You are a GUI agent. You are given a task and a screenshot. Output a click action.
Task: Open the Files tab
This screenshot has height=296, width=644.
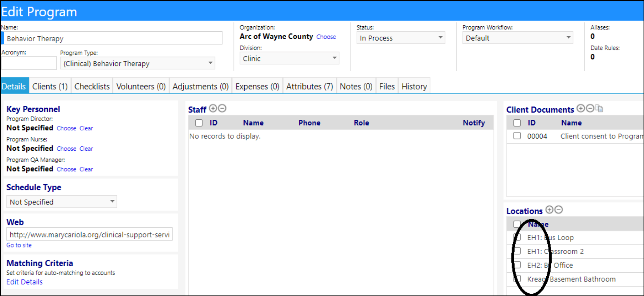click(387, 87)
